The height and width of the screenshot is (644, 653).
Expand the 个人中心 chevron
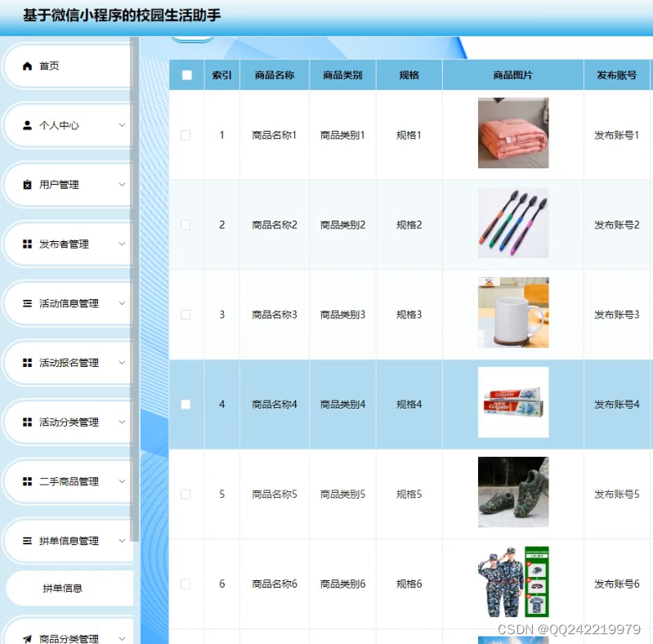click(122, 125)
